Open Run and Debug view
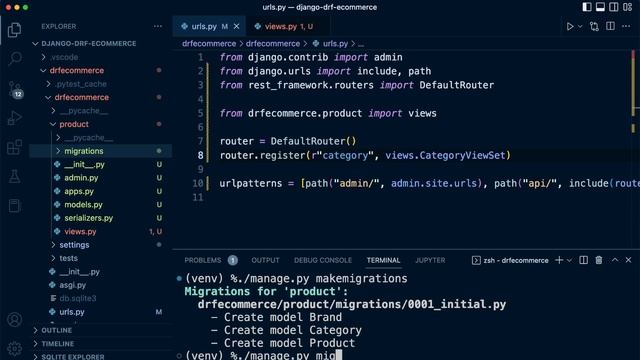Image resolution: width=640 pixels, height=360 pixels. point(14,118)
